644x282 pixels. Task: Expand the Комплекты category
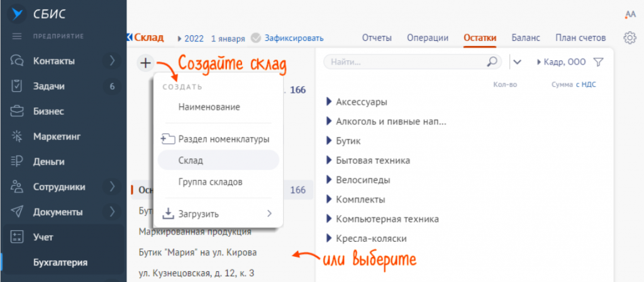click(x=328, y=199)
